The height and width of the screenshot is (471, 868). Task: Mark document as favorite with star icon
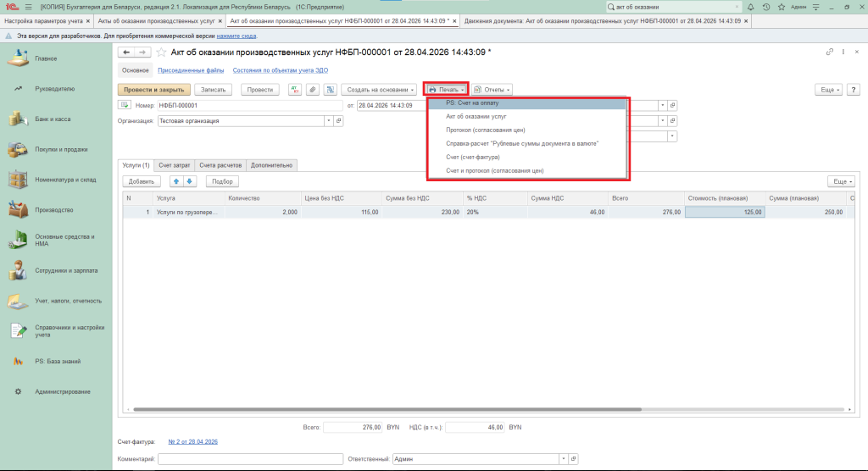[161, 52]
